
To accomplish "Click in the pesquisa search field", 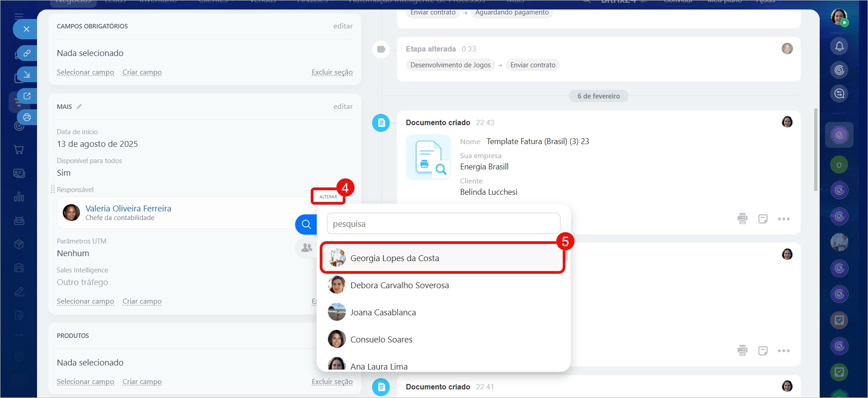I will click(x=443, y=224).
